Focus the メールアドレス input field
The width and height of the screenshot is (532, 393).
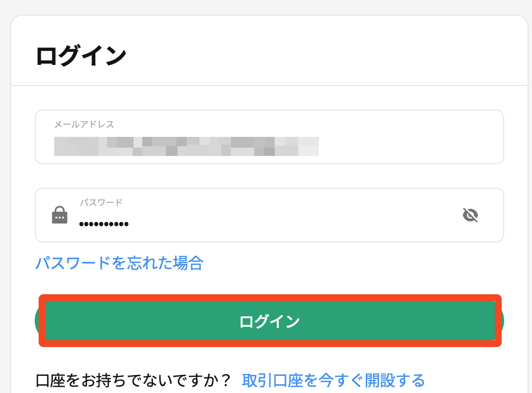click(269, 137)
